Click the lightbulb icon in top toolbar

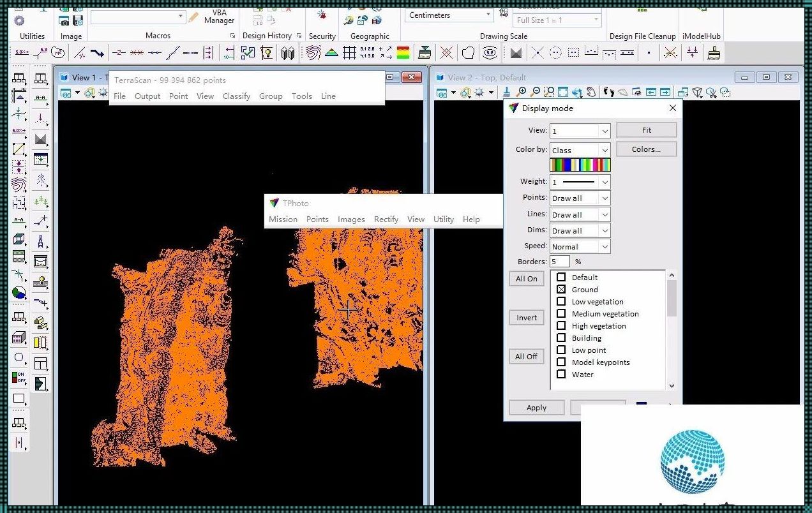pyautogui.click(x=267, y=53)
